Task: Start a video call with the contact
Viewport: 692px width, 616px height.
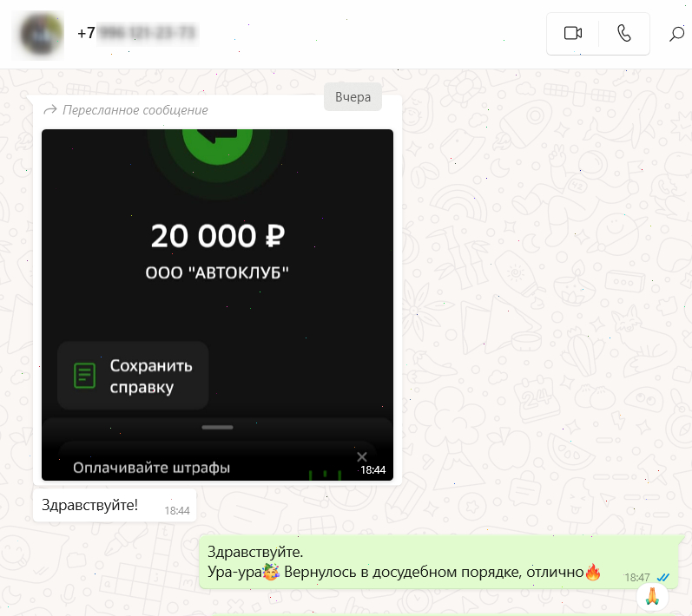Action: 572,34
